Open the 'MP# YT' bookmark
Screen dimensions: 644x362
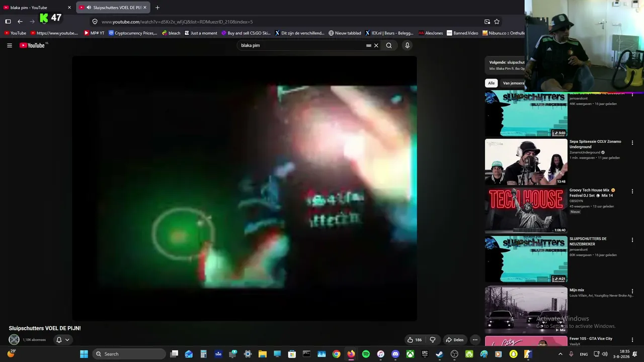point(94,33)
